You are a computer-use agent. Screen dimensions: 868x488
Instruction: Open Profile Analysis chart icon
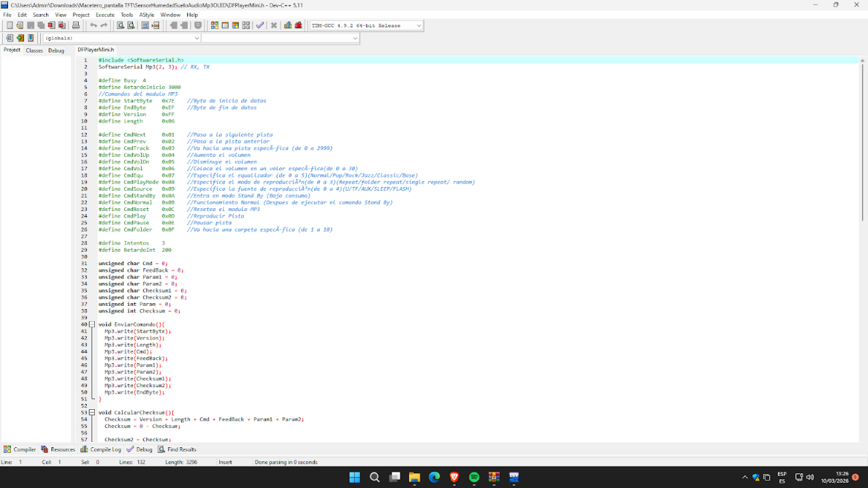pyautogui.click(x=287, y=25)
